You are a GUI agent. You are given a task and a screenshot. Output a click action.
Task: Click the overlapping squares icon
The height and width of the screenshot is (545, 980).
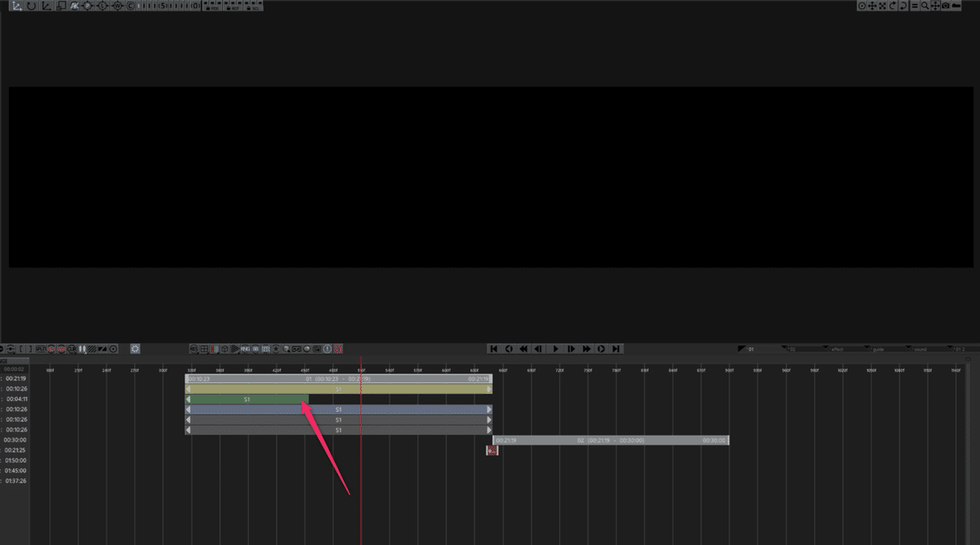[61, 6]
